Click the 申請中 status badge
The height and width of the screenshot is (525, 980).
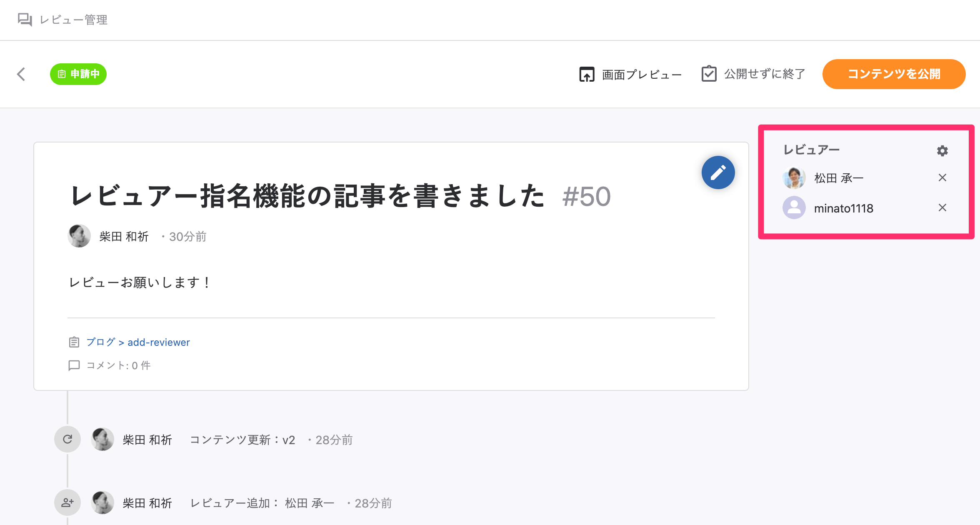click(x=78, y=74)
